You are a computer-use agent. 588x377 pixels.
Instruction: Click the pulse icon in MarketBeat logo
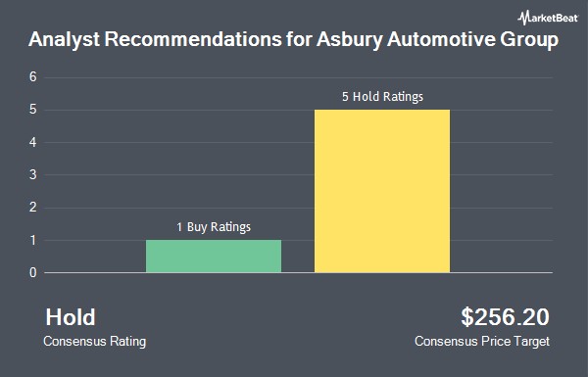pos(522,18)
